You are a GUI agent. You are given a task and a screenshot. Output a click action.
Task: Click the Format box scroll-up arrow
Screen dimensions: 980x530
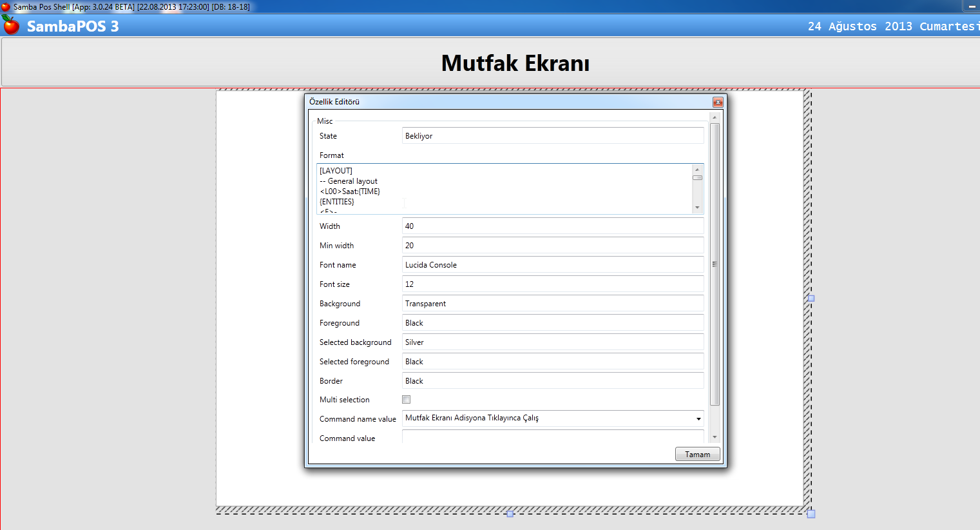tap(697, 170)
